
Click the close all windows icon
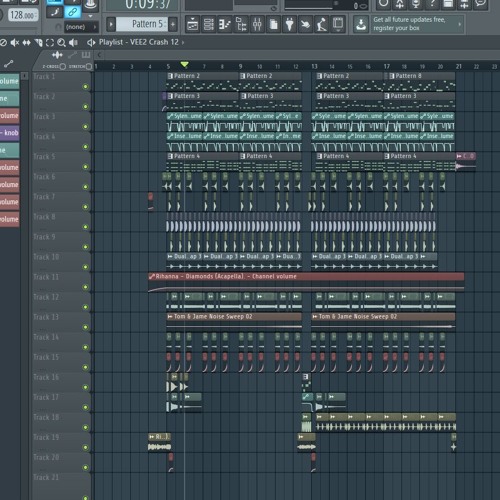click(x=338, y=24)
